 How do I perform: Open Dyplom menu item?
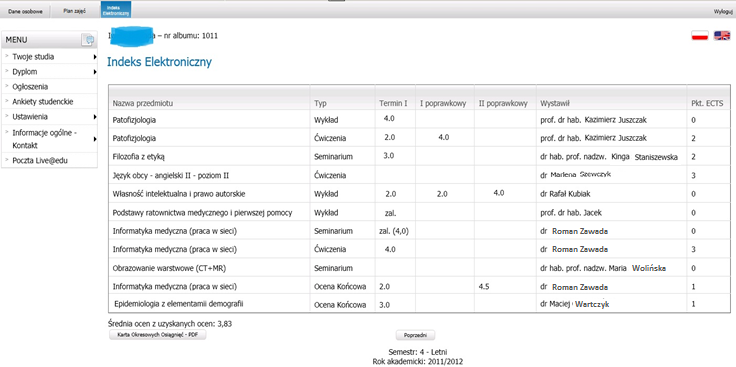(x=25, y=72)
